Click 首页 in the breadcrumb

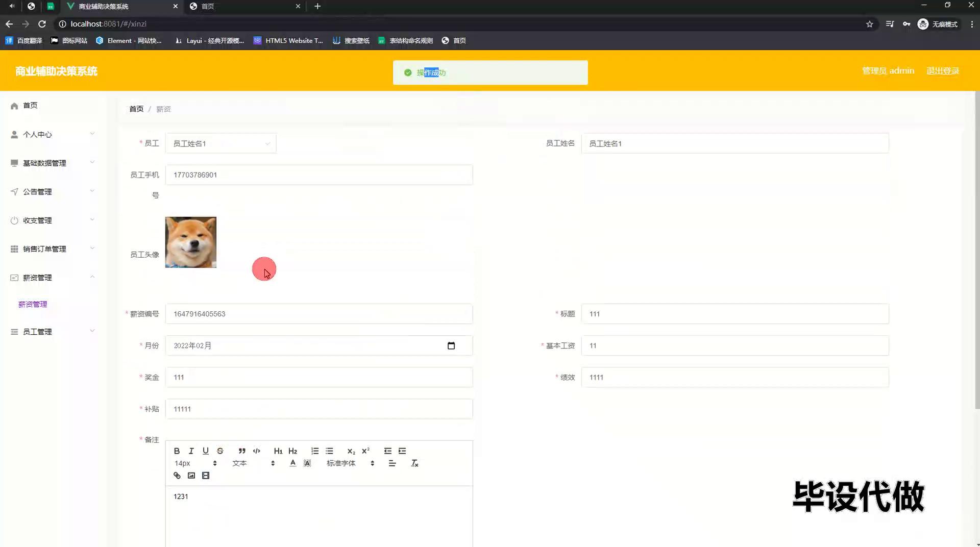pyautogui.click(x=136, y=109)
